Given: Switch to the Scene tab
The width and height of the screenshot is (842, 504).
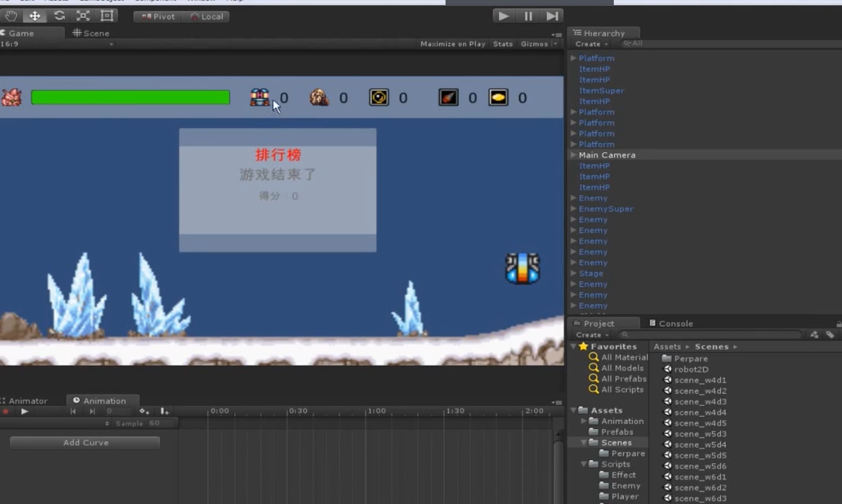Looking at the screenshot, I should coord(91,33).
